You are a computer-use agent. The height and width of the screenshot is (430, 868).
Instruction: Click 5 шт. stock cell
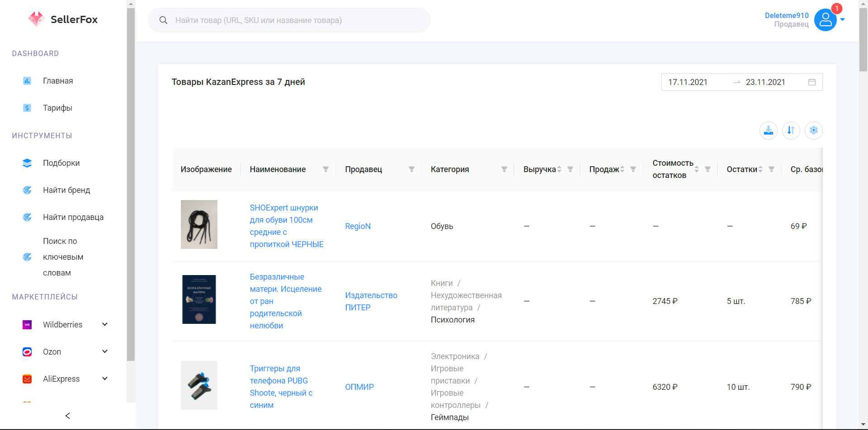[736, 301]
